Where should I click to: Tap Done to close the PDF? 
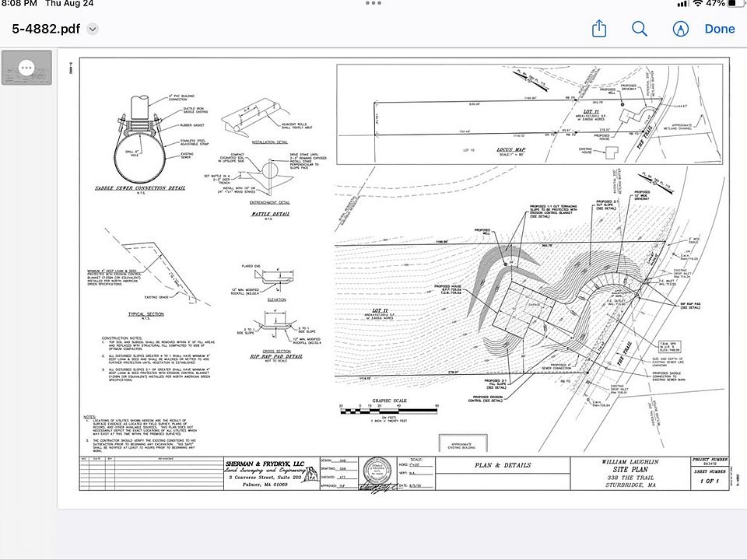point(719,29)
